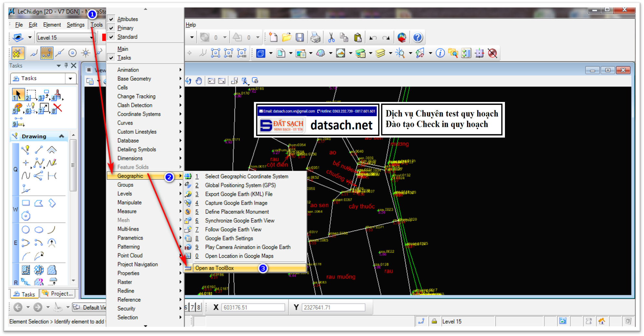Select Capture Google Earth Image menu entry
This screenshot has width=644, height=336.
[236, 203]
